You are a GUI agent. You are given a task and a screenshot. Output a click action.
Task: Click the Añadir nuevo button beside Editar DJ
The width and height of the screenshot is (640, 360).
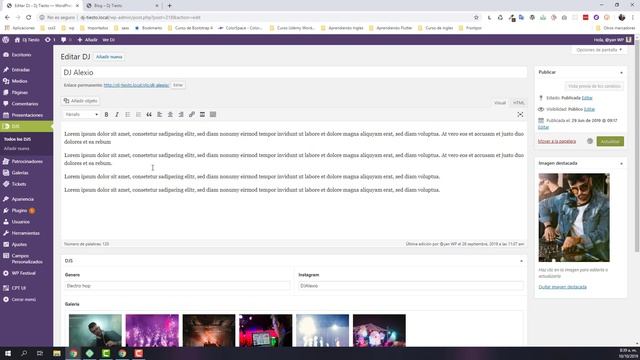point(109,57)
